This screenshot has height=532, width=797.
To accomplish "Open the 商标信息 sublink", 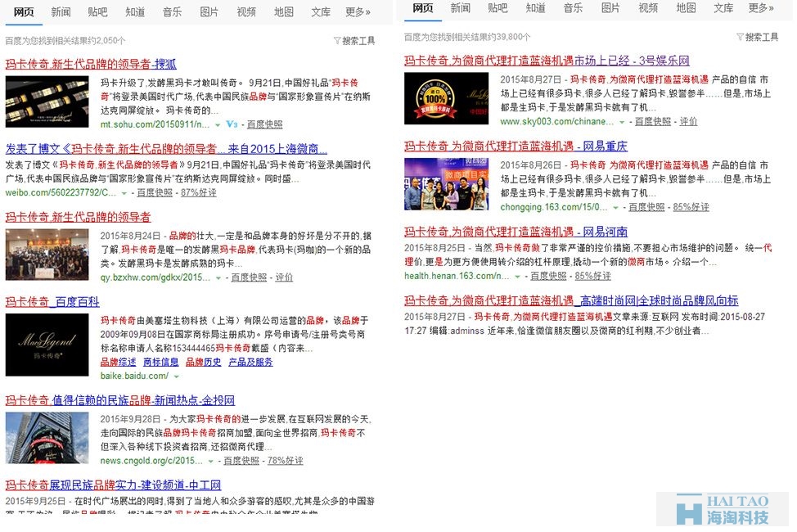I will click(x=161, y=362).
